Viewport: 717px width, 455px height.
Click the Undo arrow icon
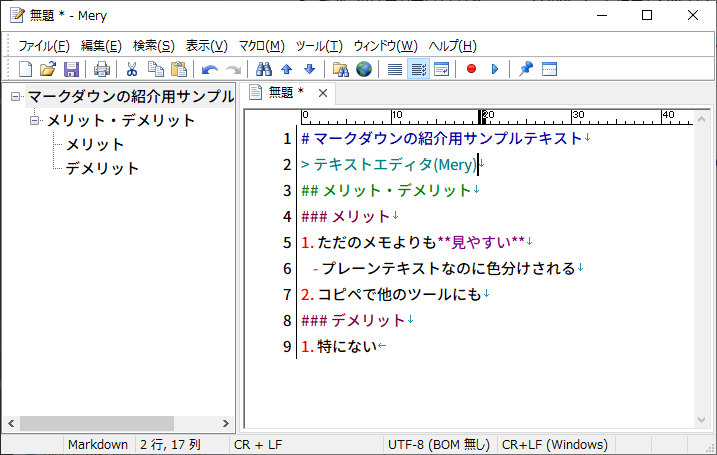point(209,69)
